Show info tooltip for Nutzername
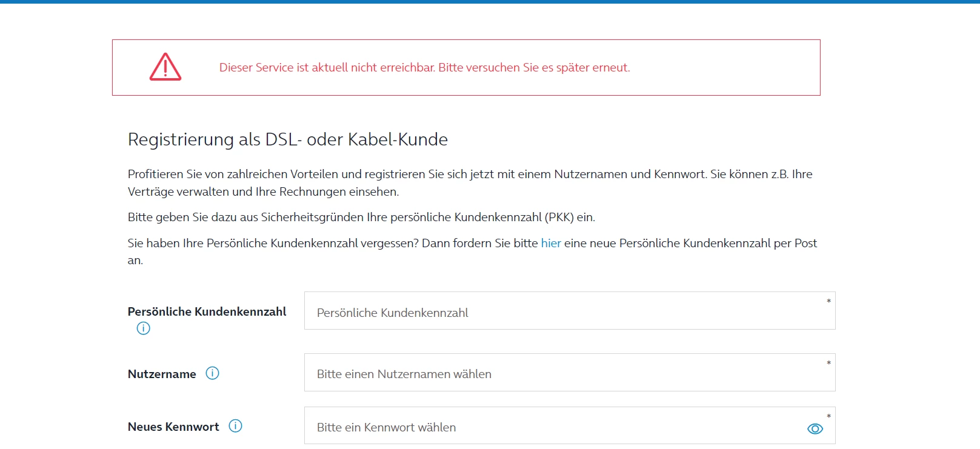980x449 pixels. click(x=212, y=373)
